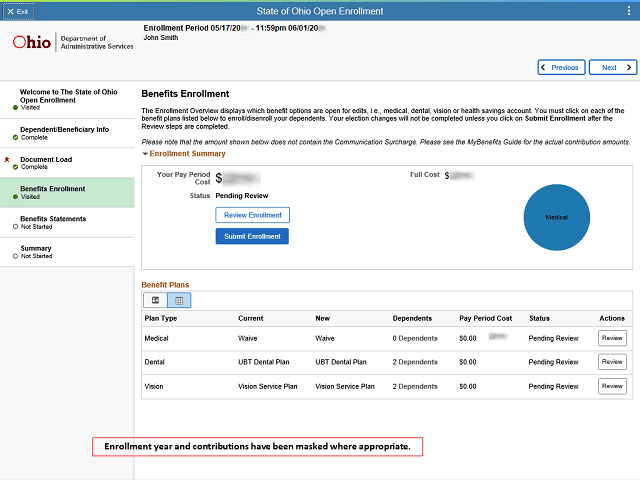The image size is (640, 480).
Task: Review the Vision plan row
Action: [x=611, y=386]
